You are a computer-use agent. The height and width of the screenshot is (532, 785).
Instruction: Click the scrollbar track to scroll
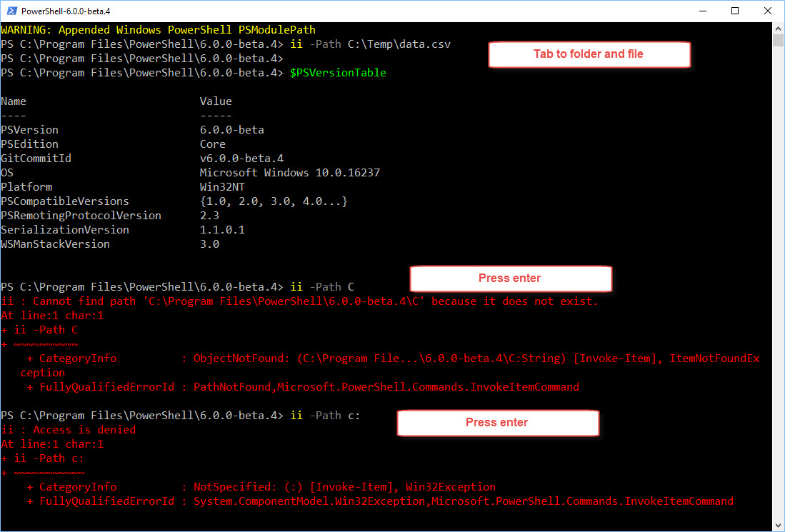tap(779, 286)
